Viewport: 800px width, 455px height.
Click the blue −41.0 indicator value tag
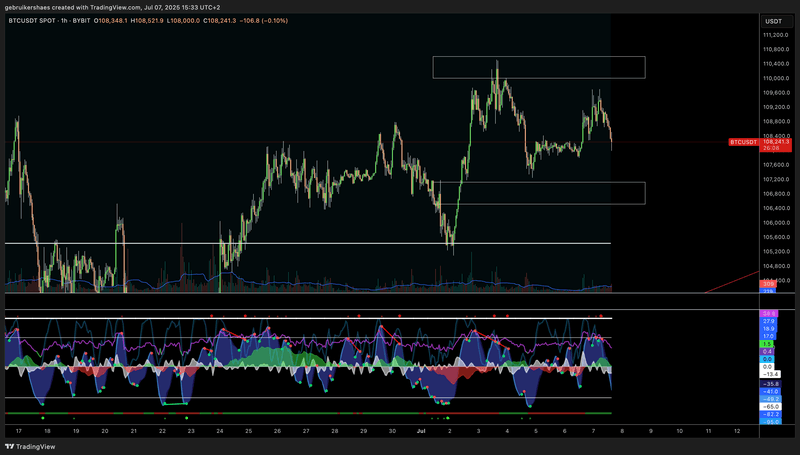coord(770,392)
